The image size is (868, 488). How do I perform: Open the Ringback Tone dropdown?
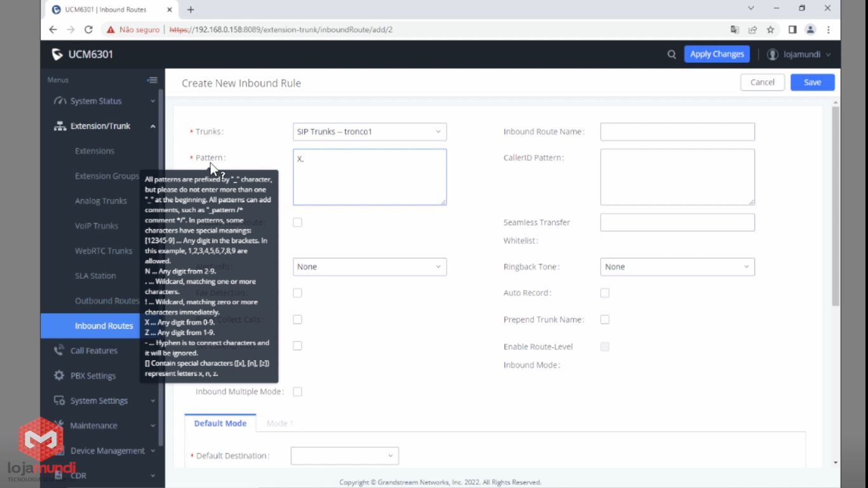click(677, 267)
